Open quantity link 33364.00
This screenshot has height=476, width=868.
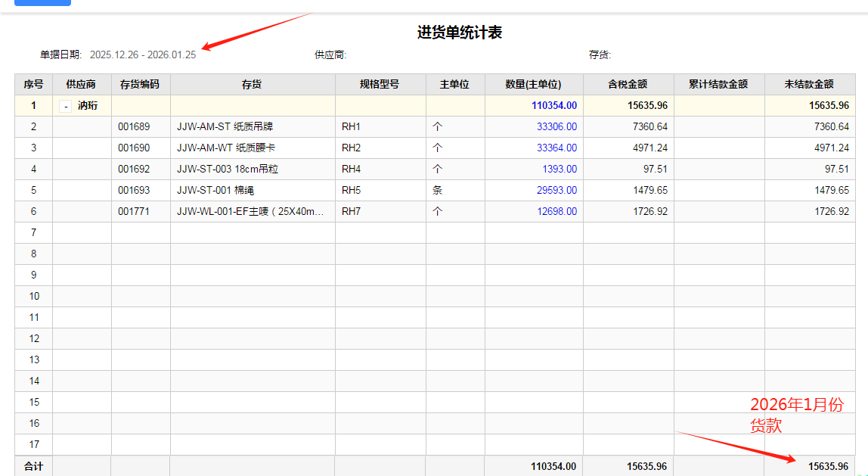coord(556,148)
